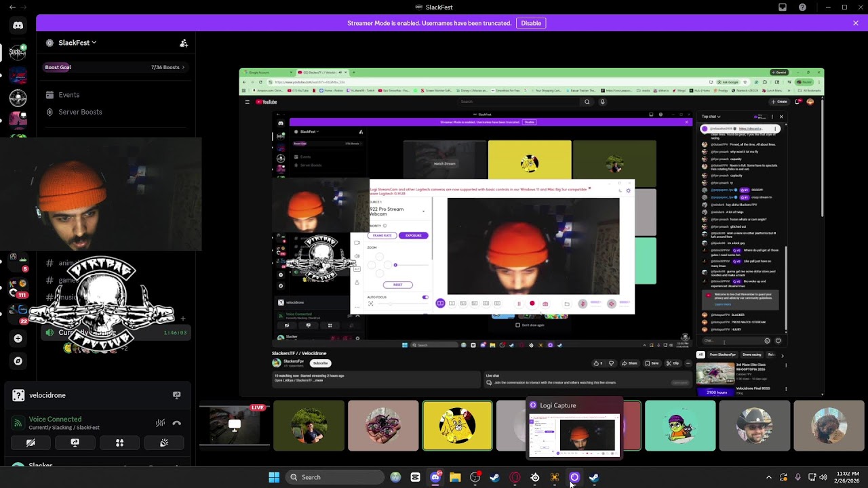Image resolution: width=868 pixels, height=488 pixels.
Task: Open the LIVE stream tile in the call strip
Action: [x=235, y=426]
